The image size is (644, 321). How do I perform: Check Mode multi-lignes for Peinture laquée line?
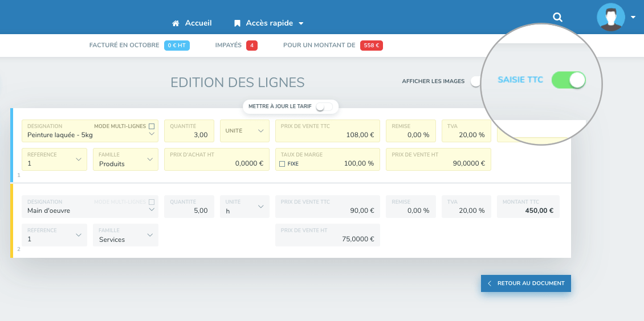tap(151, 126)
